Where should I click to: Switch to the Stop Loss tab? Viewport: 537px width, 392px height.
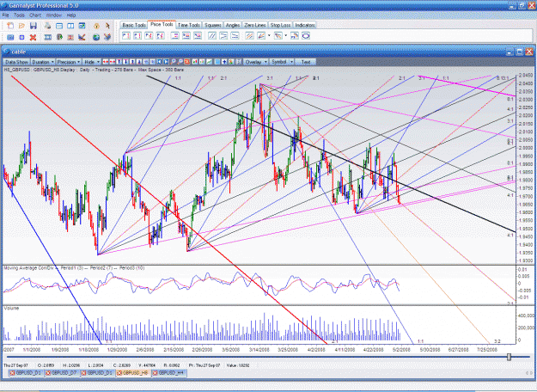[280, 25]
